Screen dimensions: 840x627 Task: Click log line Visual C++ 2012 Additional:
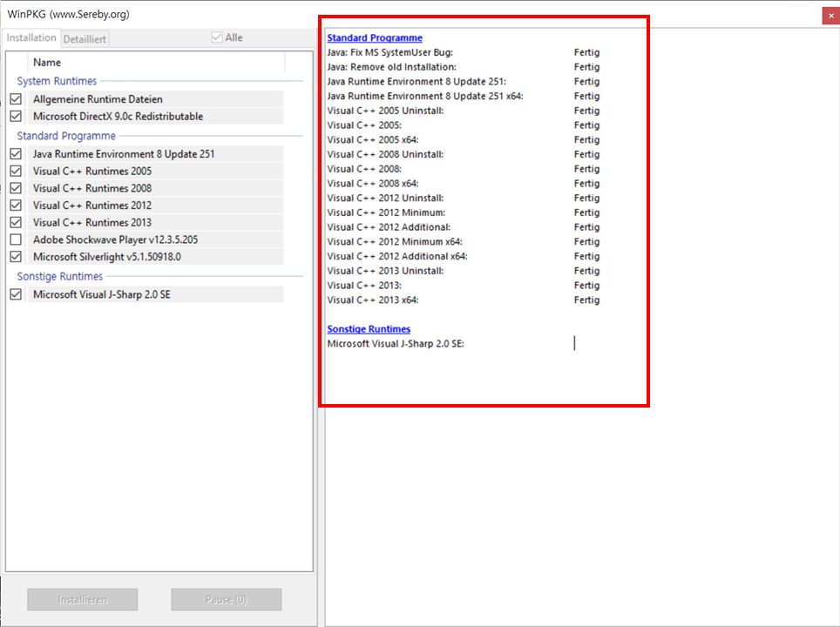click(389, 227)
